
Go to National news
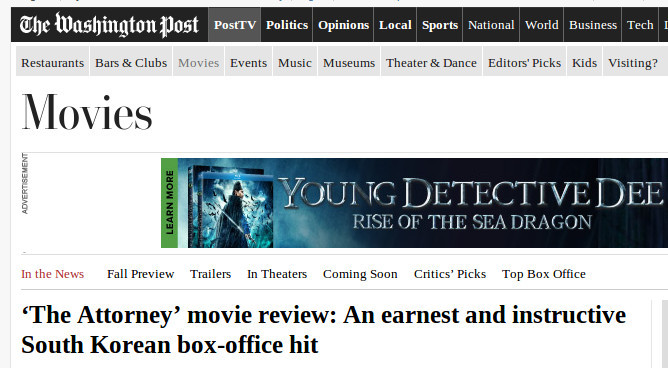coord(491,25)
